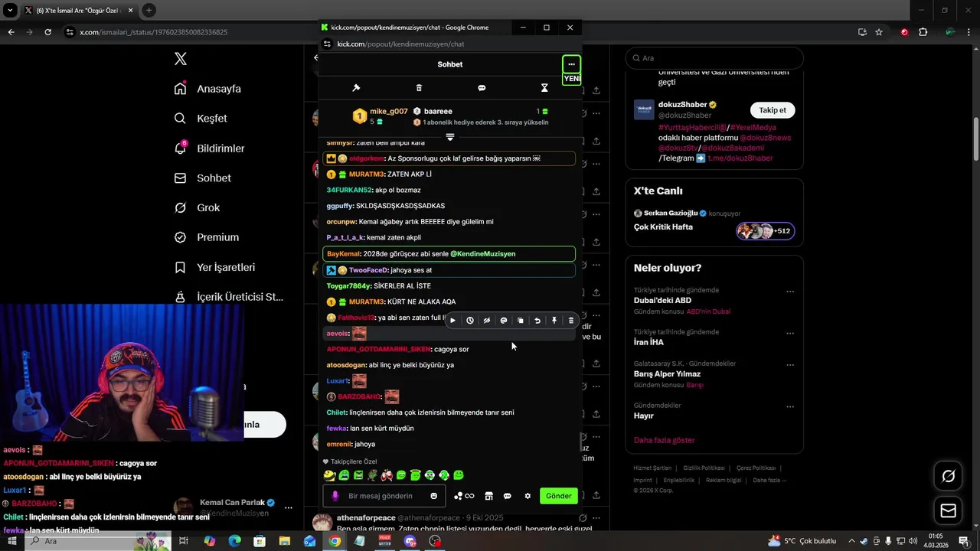Open more options for Hayır trend
The image size is (980, 551).
tap(790, 406)
